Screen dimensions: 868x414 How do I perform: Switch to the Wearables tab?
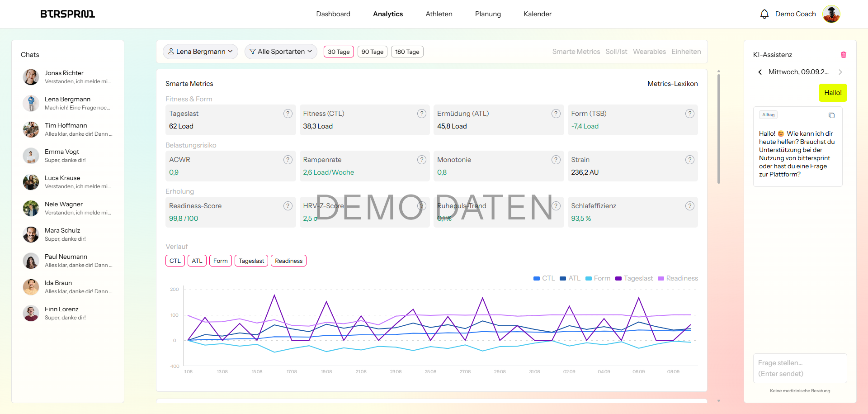(649, 52)
